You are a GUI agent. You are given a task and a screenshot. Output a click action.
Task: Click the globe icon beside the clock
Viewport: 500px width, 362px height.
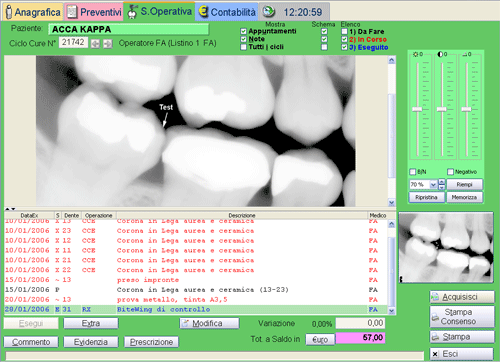tap(269, 11)
